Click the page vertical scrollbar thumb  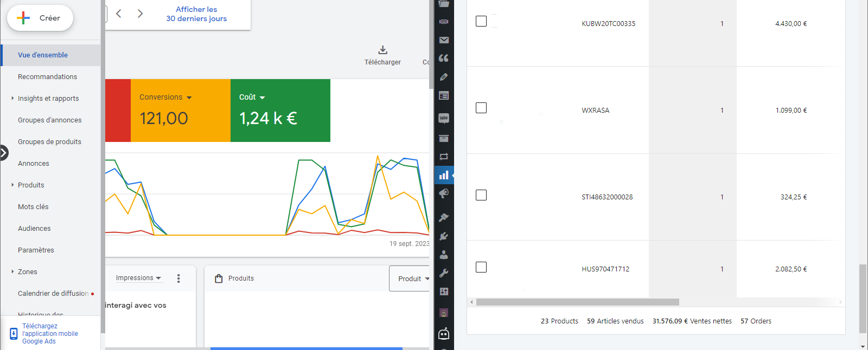tap(863, 299)
